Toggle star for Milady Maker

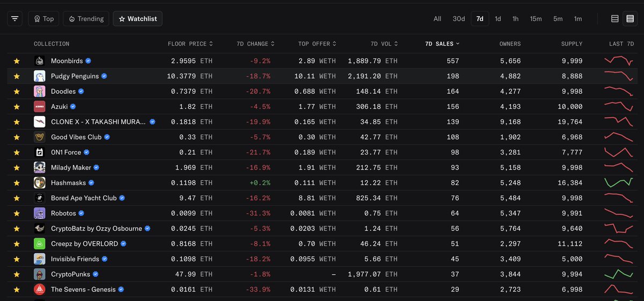[x=17, y=167]
